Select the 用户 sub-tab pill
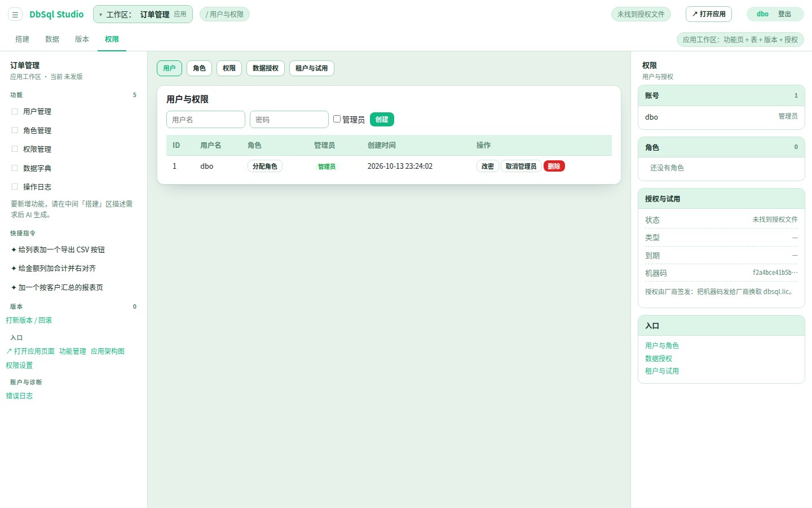Viewport: 812px width, 508px height. [169, 68]
